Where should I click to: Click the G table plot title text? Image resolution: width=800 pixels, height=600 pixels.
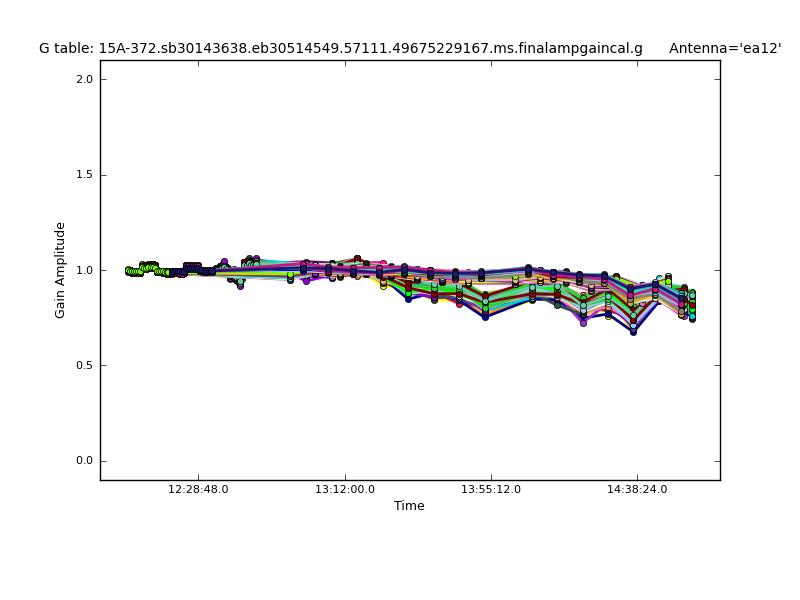(x=340, y=48)
